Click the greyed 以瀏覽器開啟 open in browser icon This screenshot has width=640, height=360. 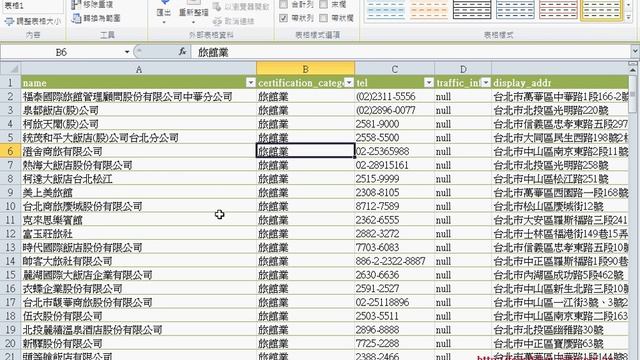[x=216, y=7]
